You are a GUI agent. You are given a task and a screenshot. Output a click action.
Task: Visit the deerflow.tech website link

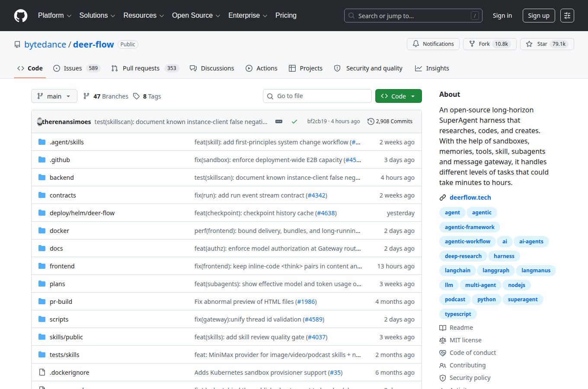[x=470, y=198]
